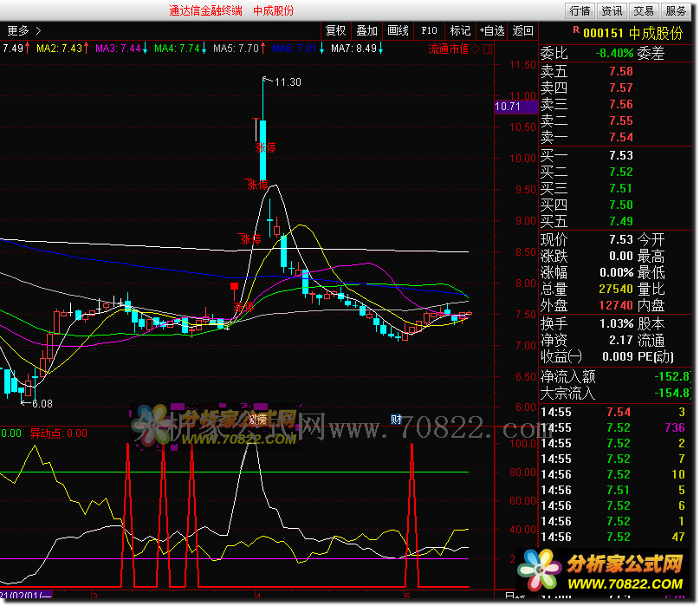Click the MA6: 7.81 indicator label
700x606 pixels.
pyautogui.click(x=295, y=49)
